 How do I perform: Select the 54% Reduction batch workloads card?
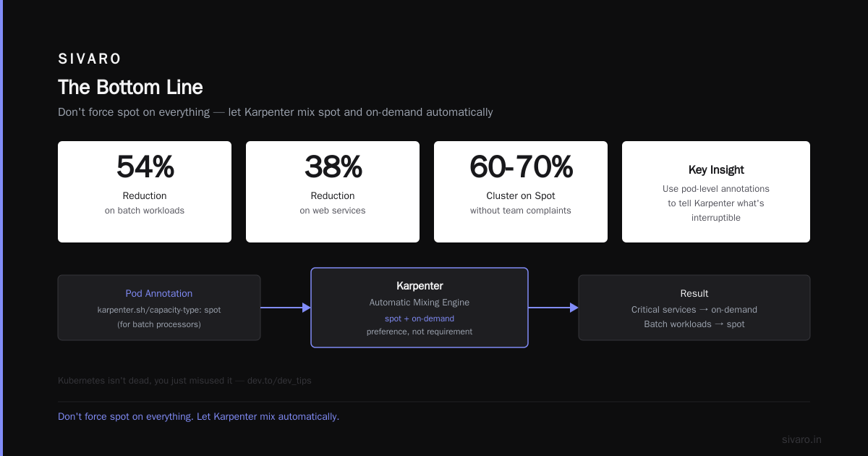(145, 192)
